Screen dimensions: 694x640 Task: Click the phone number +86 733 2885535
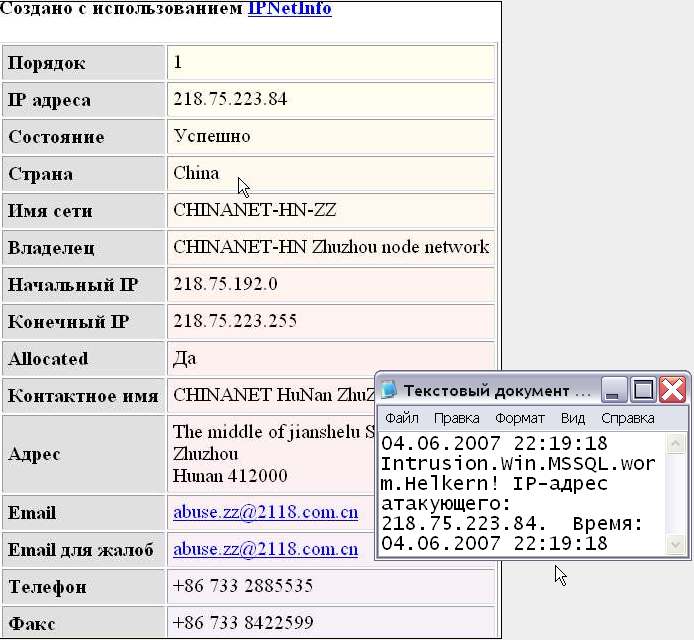click(x=243, y=586)
